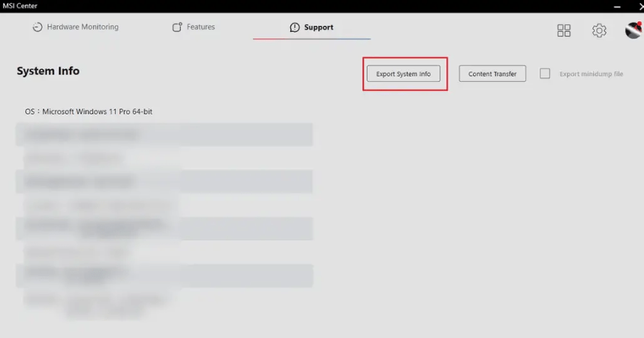This screenshot has height=338, width=644.
Task: Enable the Export minidump file checkbox
Action: 545,74
